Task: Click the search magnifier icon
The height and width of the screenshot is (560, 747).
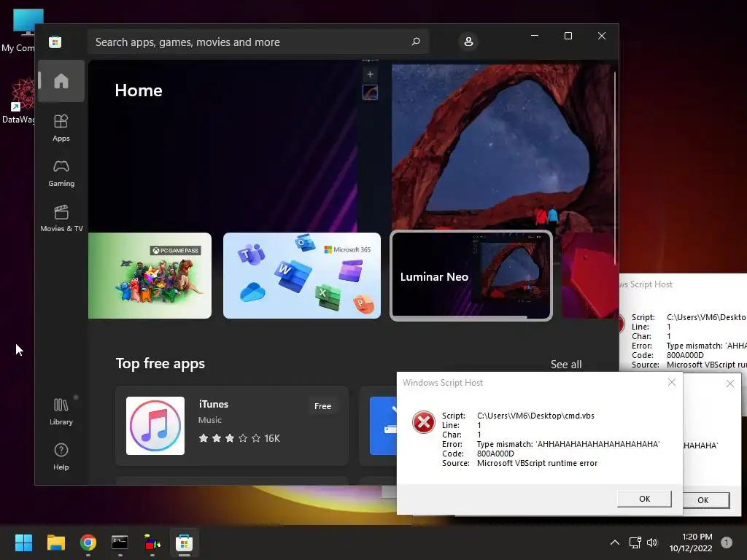Action: [x=415, y=42]
